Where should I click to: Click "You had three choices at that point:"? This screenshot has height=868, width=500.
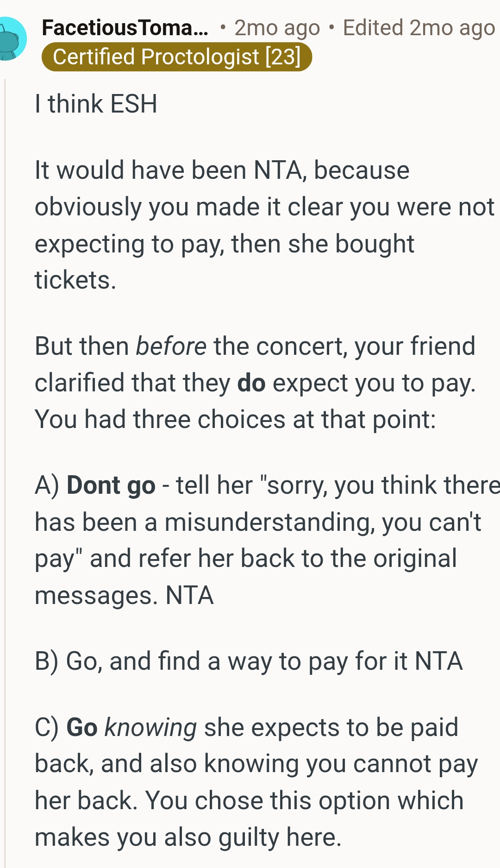(x=235, y=420)
